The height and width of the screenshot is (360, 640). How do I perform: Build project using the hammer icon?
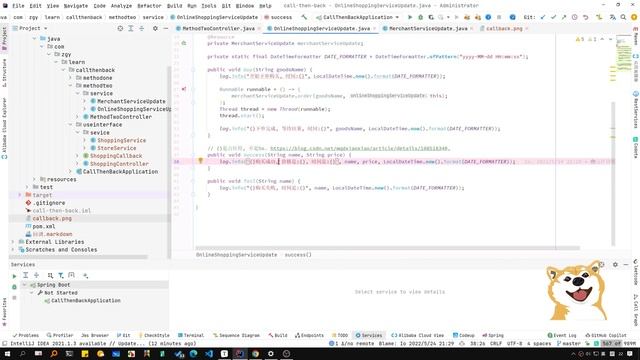tap(304, 17)
